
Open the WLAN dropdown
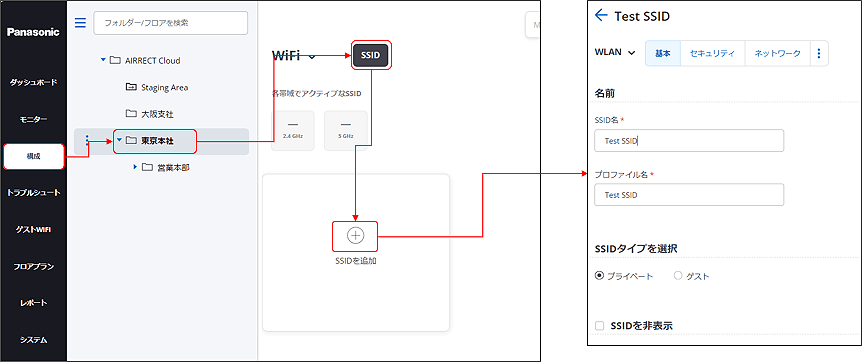pos(615,53)
